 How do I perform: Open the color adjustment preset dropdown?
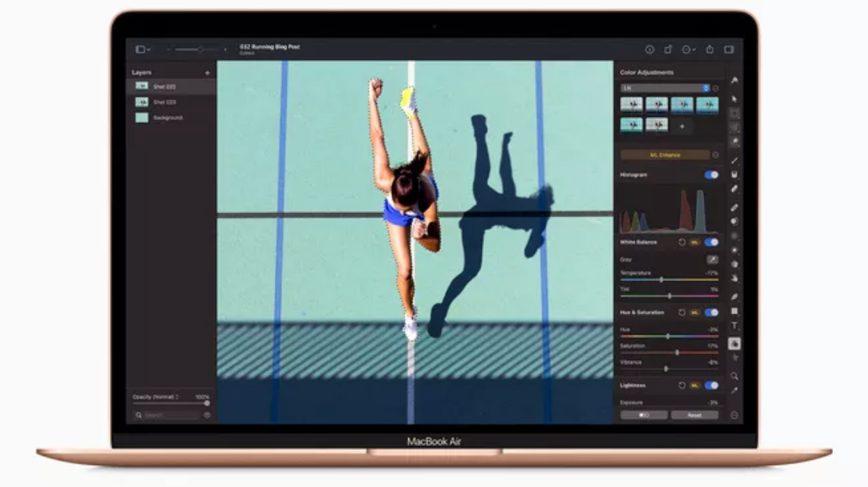click(665, 89)
